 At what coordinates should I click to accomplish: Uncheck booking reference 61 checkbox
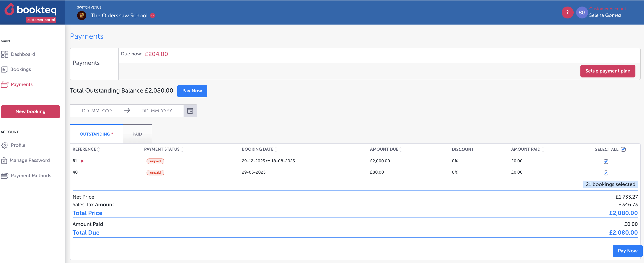click(606, 161)
